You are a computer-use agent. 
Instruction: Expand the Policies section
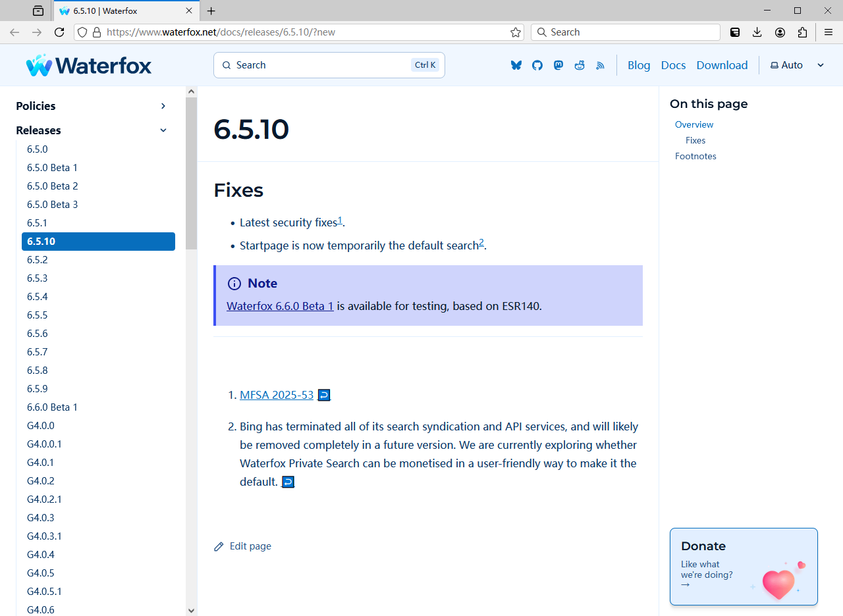[92, 106]
